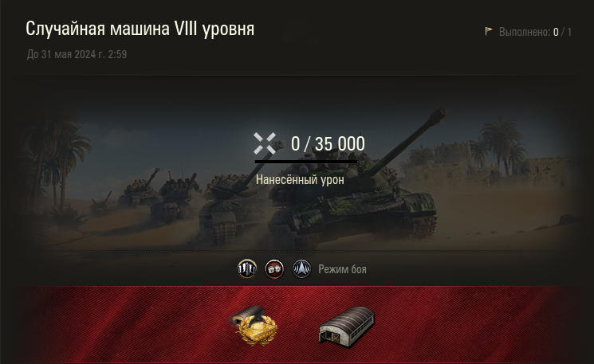594x364 pixels.
Task: Select the dice random battle mode icon
Action: tap(274, 269)
